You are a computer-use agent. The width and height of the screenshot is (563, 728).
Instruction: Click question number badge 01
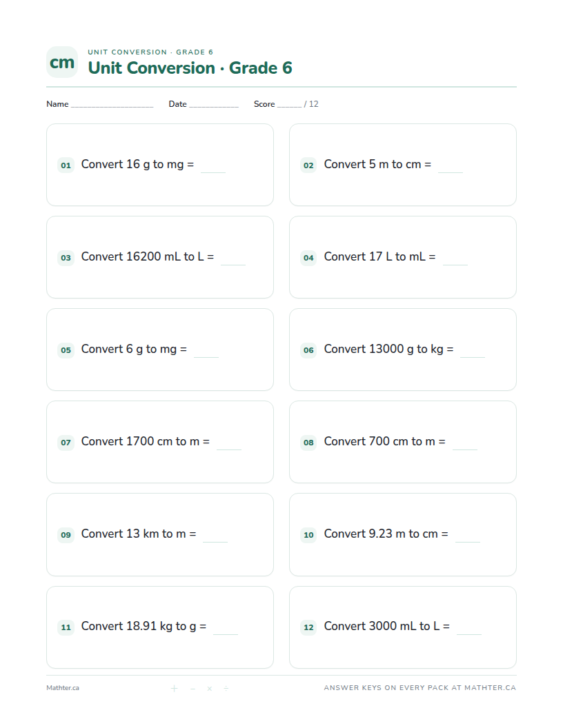66,165
